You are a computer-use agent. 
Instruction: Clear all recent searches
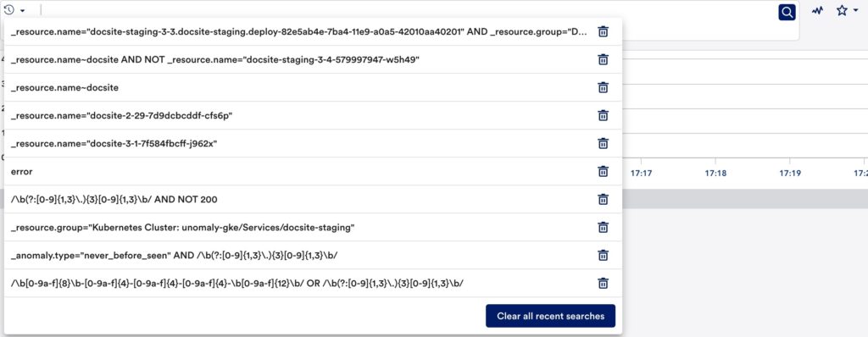pos(550,316)
